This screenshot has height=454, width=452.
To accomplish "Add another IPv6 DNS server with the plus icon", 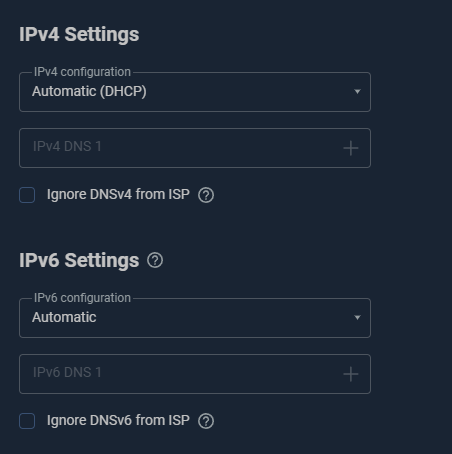I will click(351, 374).
